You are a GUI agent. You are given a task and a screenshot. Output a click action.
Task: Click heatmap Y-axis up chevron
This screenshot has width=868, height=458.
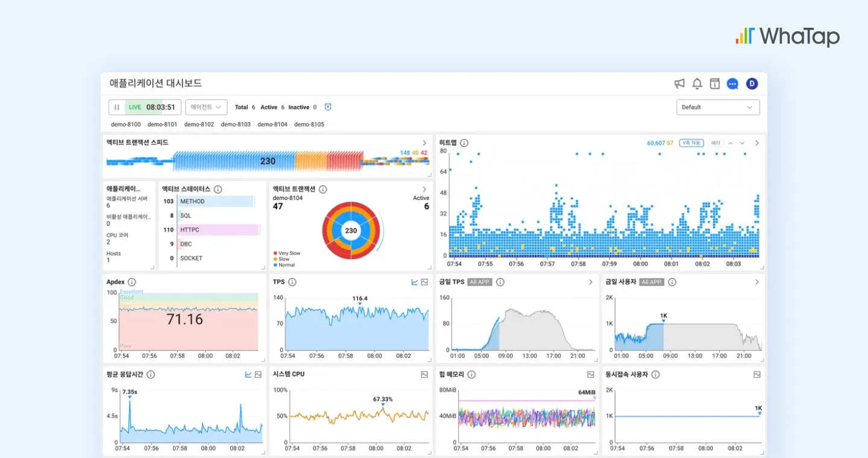[731, 143]
